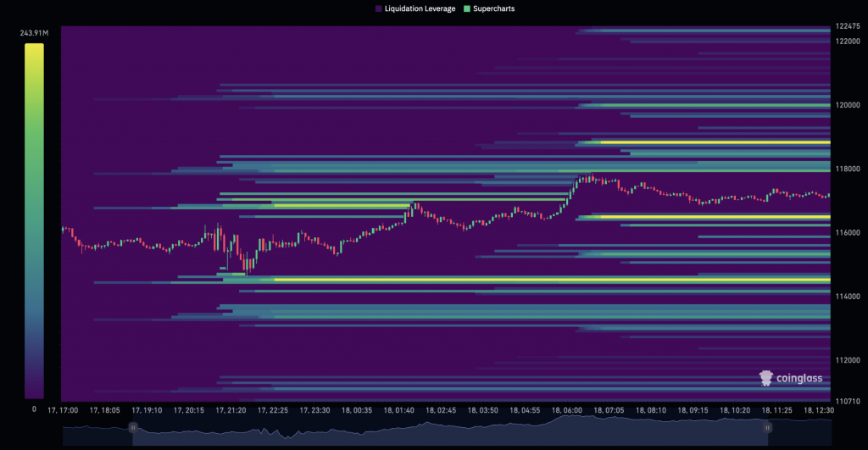
Task: Click the 112000 price axis label
Action: 848,360
